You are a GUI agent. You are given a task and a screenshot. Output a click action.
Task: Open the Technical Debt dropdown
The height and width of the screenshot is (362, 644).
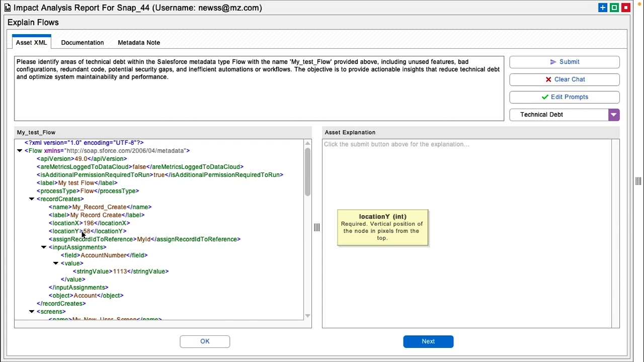(x=565, y=115)
